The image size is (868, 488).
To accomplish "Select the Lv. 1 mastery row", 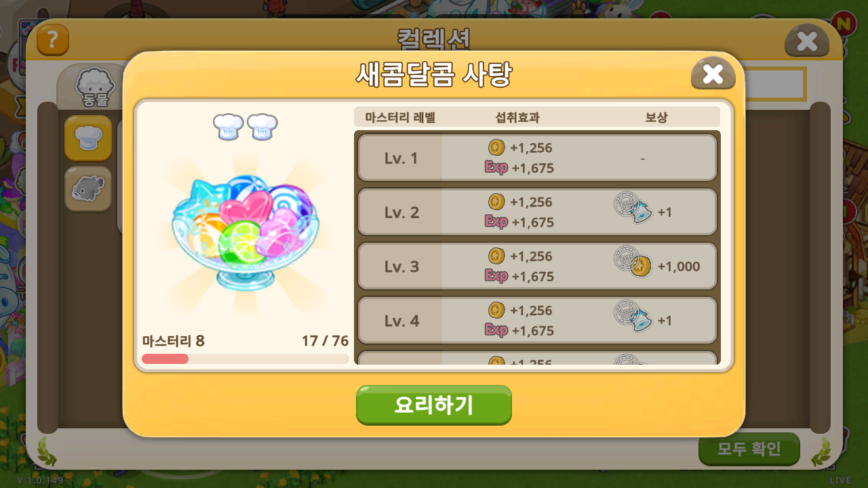I will pyautogui.click(x=537, y=158).
